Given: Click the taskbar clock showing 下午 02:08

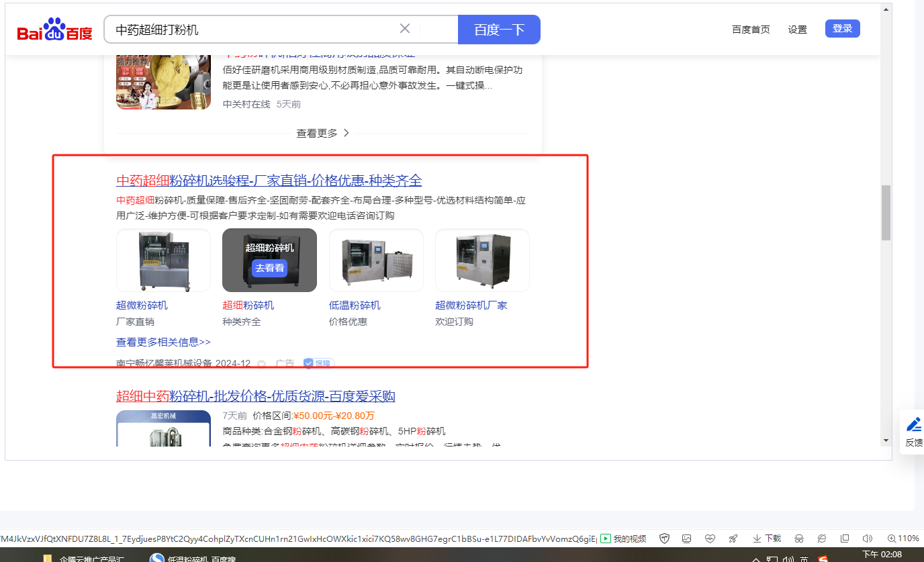Looking at the screenshot, I should pos(882,555).
